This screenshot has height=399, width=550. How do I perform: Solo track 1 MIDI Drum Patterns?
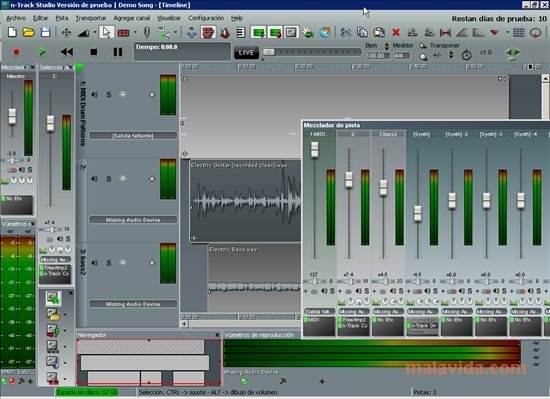point(109,95)
